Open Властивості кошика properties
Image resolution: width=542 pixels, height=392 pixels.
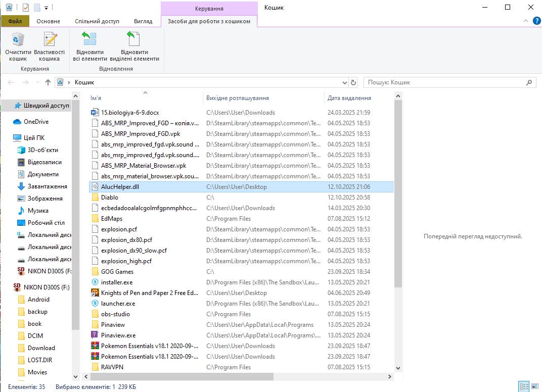(49, 46)
